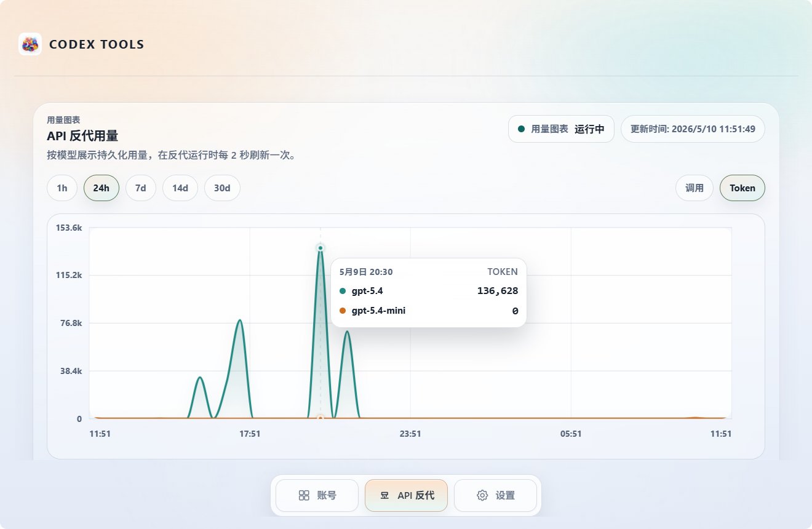Click the 更新时间 timestamp badge
The width and height of the screenshot is (812, 529).
click(x=693, y=129)
